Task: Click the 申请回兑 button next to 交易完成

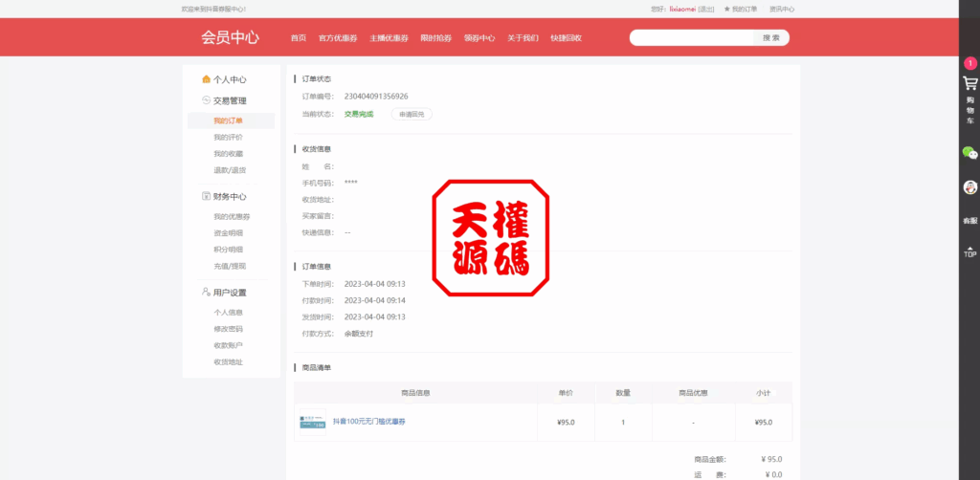Action: [412, 114]
